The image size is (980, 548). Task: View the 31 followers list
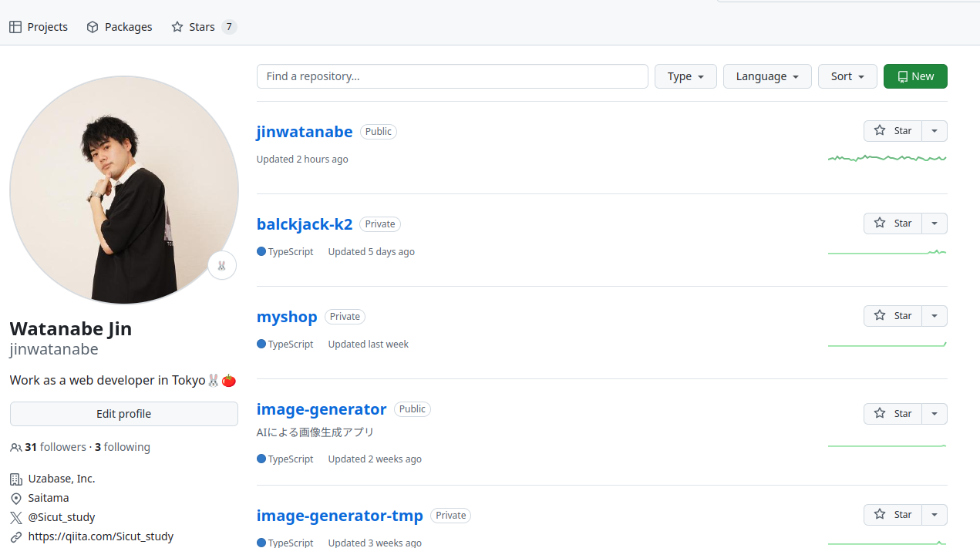tap(56, 447)
